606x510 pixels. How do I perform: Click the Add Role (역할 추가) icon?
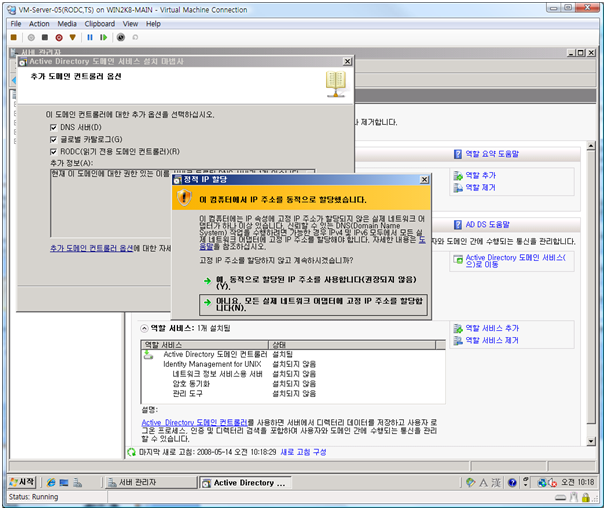click(x=458, y=176)
